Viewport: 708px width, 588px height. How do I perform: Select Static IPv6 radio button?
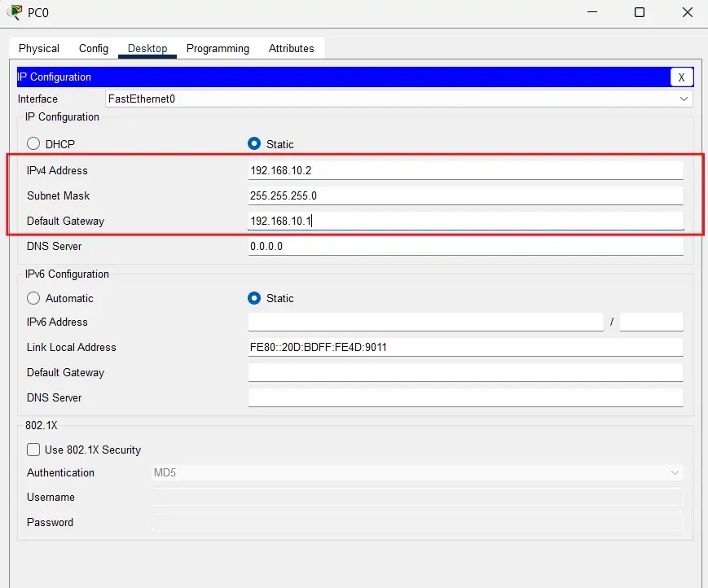pyautogui.click(x=254, y=298)
